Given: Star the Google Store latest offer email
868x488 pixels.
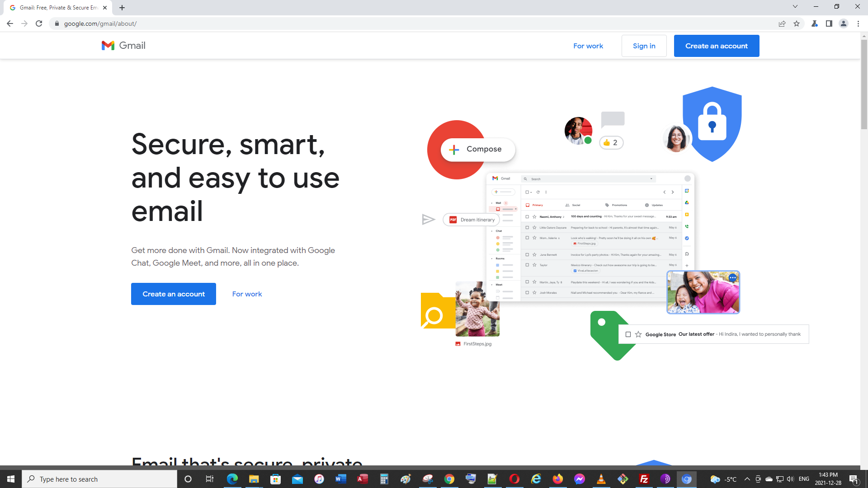Looking at the screenshot, I should [x=638, y=334].
